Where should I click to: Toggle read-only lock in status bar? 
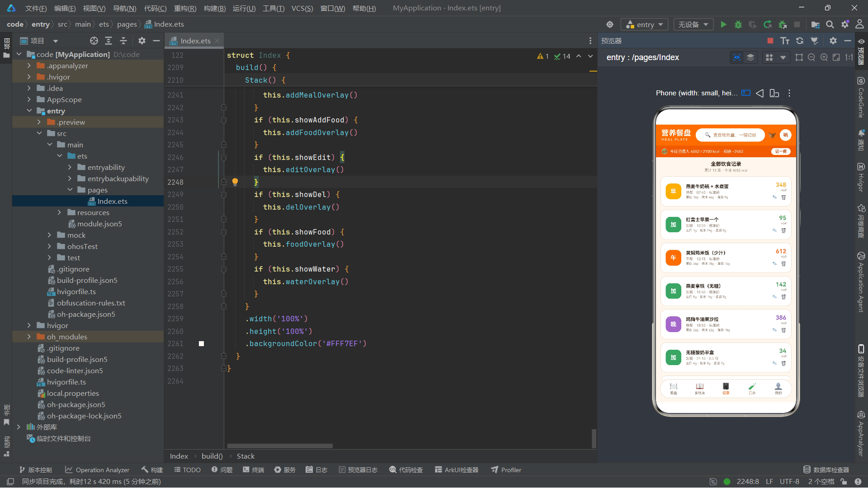pos(844,482)
